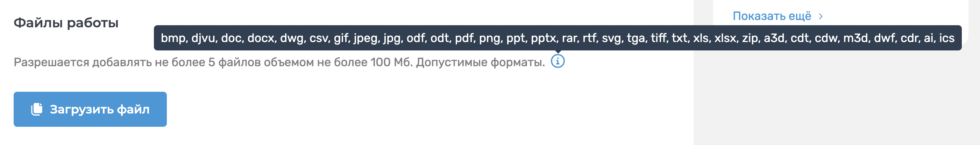Click docx in the formats tooltip
The image size is (980, 145).
click(261, 38)
